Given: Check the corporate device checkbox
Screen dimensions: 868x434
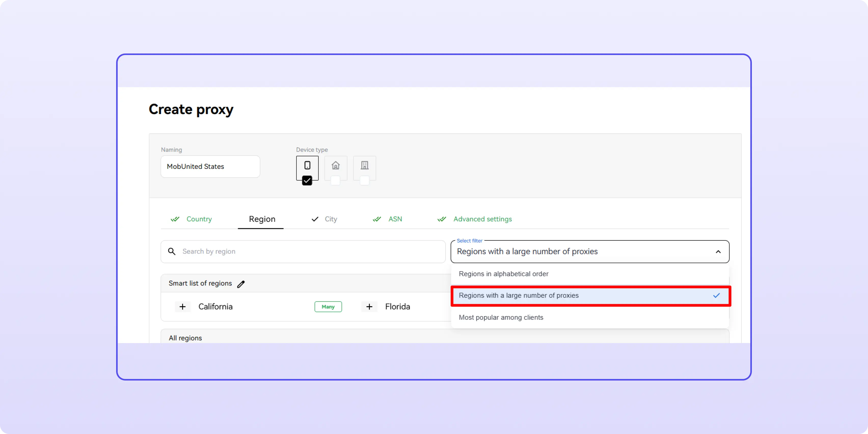Looking at the screenshot, I should click(x=364, y=181).
